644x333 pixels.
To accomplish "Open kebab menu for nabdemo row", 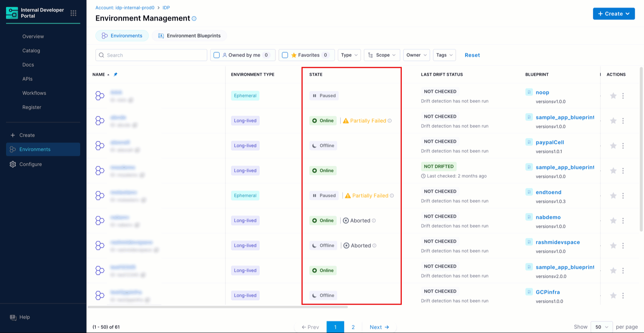I will click(x=623, y=221).
